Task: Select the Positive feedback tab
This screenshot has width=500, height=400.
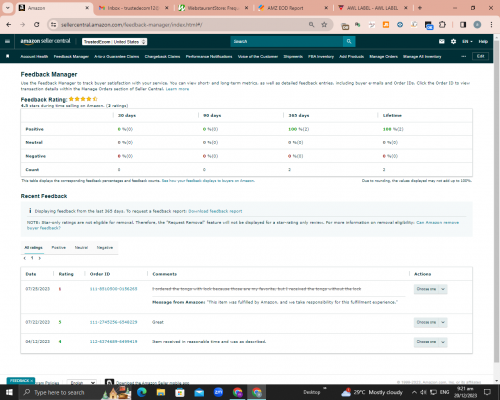Action: coord(59,247)
